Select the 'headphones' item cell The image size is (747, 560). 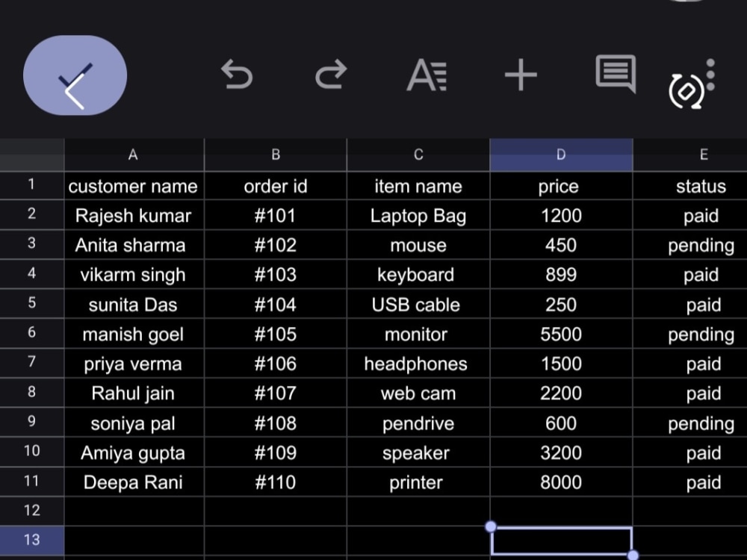click(418, 364)
